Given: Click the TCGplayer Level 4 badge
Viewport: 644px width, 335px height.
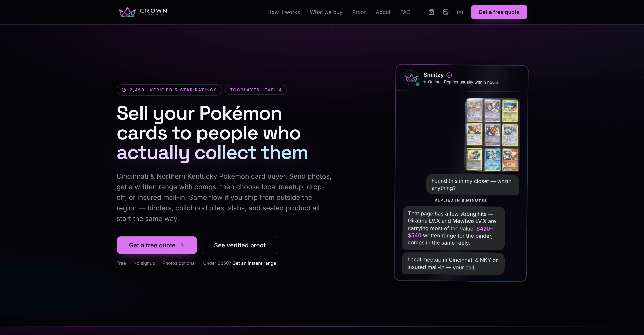Looking at the screenshot, I should point(256,90).
